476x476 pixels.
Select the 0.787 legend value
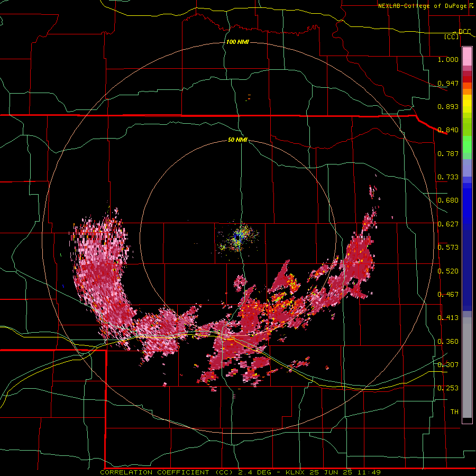tap(448, 153)
